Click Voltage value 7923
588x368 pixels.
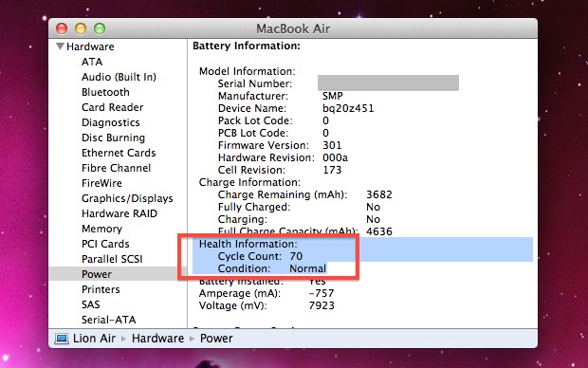click(x=322, y=305)
